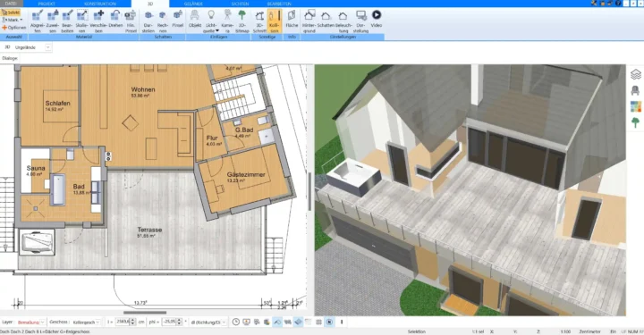Click the Sauna room label
644x335 pixels.
36,168
